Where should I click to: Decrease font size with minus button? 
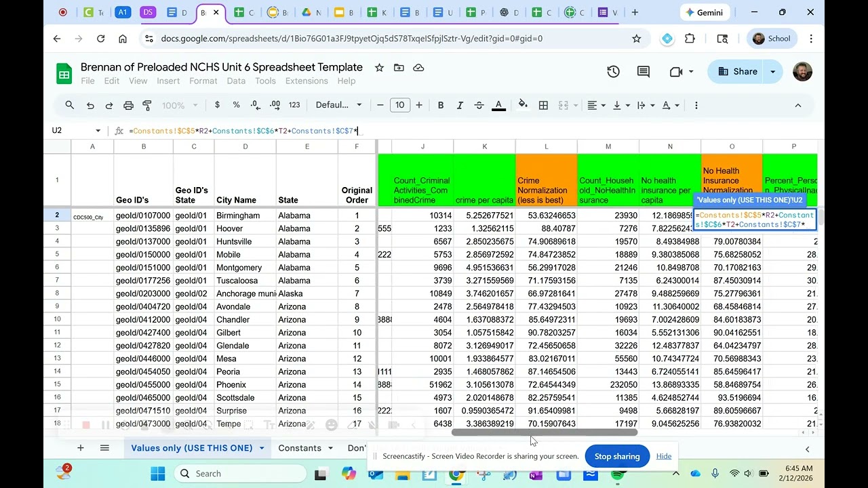click(380, 105)
